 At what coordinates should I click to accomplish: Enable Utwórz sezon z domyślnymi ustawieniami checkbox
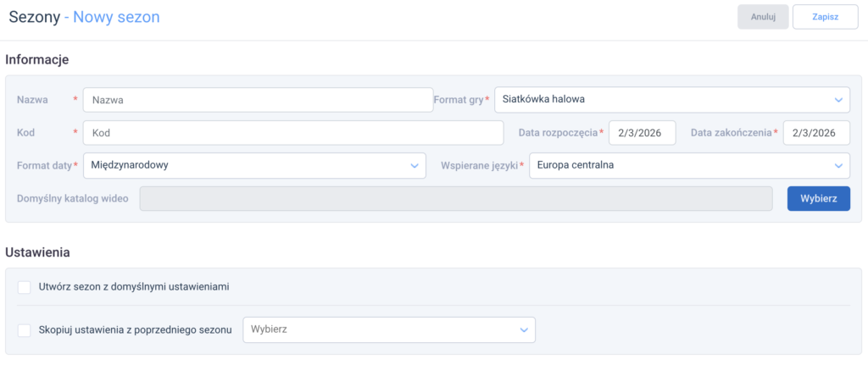coord(25,287)
